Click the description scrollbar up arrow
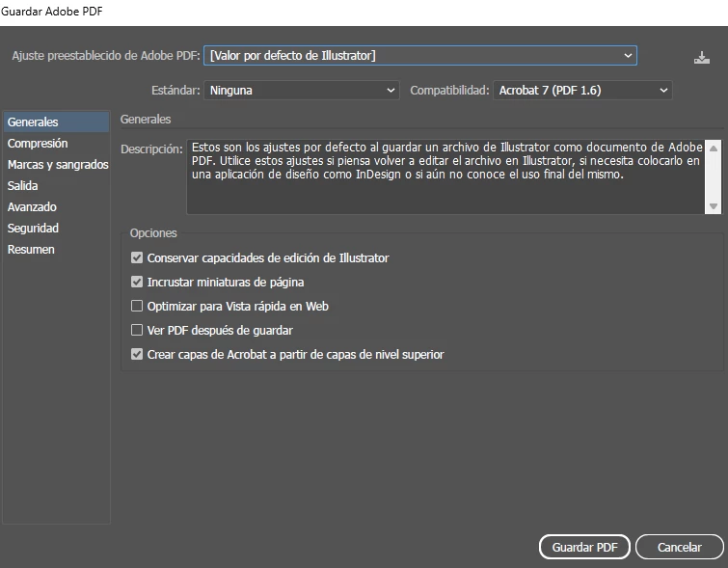 (714, 149)
